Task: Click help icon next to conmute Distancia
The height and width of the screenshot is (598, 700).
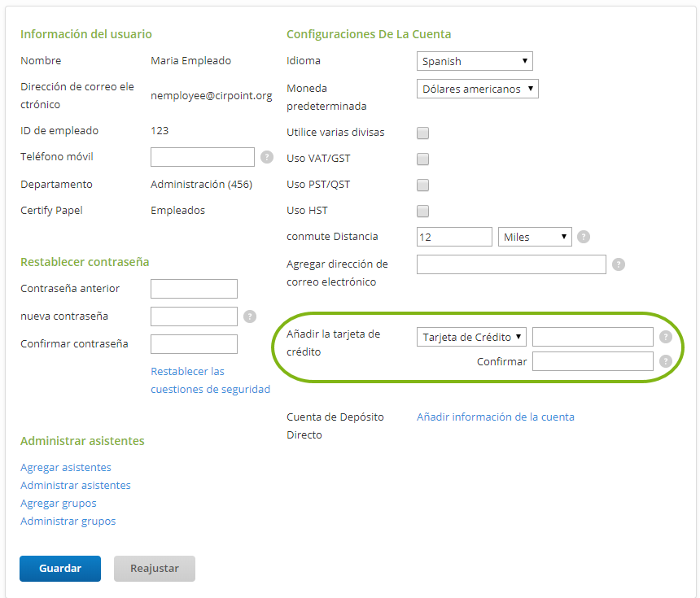Action: pos(584,237)
